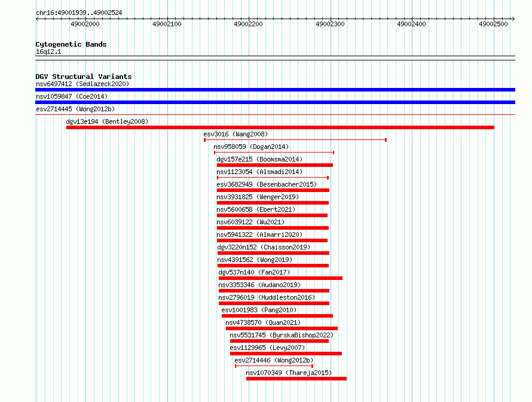Click the dgv537n140 red variant bar

[280, 278]
